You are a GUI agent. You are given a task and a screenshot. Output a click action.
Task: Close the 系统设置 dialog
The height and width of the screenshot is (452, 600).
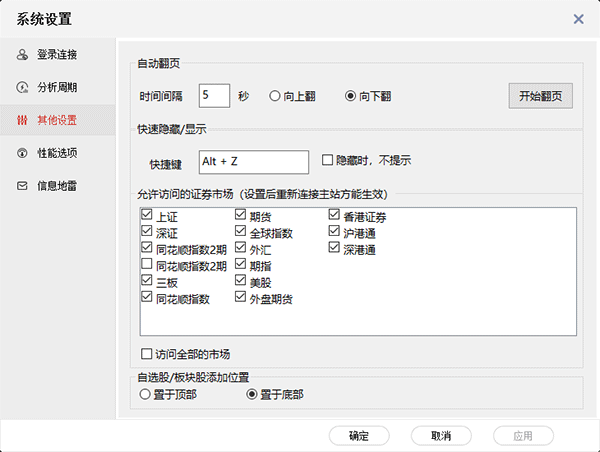[x=578, y=18]
